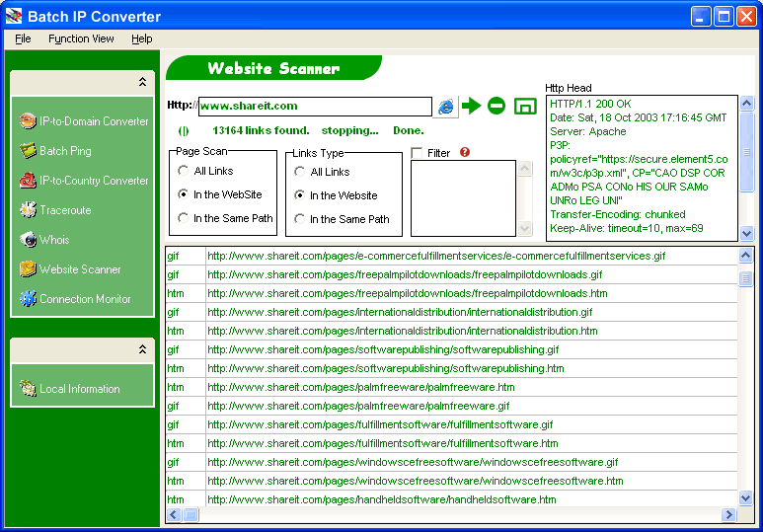Click the Local Information sidebar label
763x532 pixels.
coord(79,389)
